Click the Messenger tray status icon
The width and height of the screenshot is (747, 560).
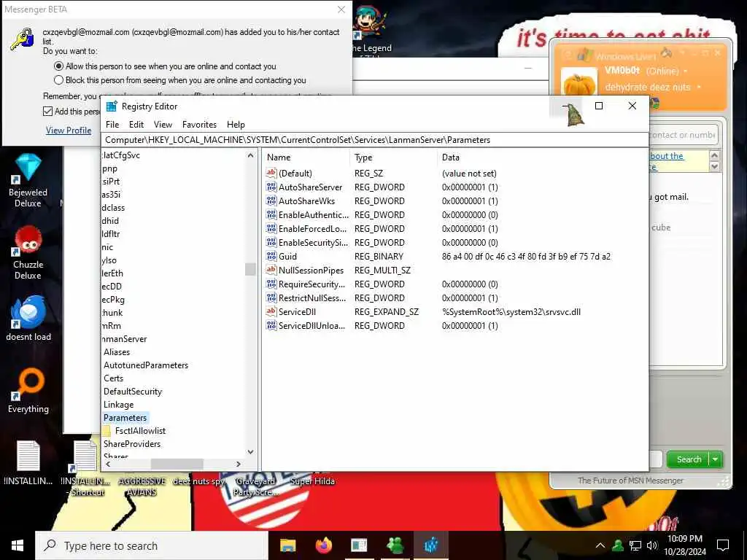point(618,545)
